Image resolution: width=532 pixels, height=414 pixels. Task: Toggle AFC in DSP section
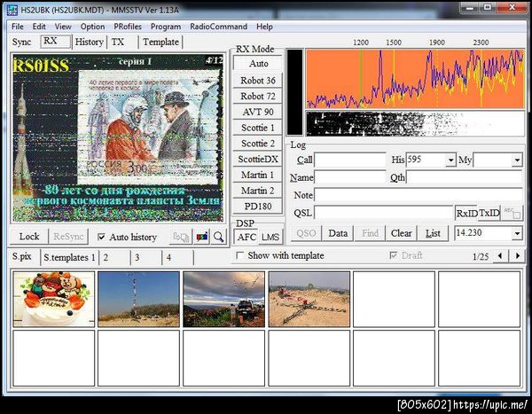point(246,237)
